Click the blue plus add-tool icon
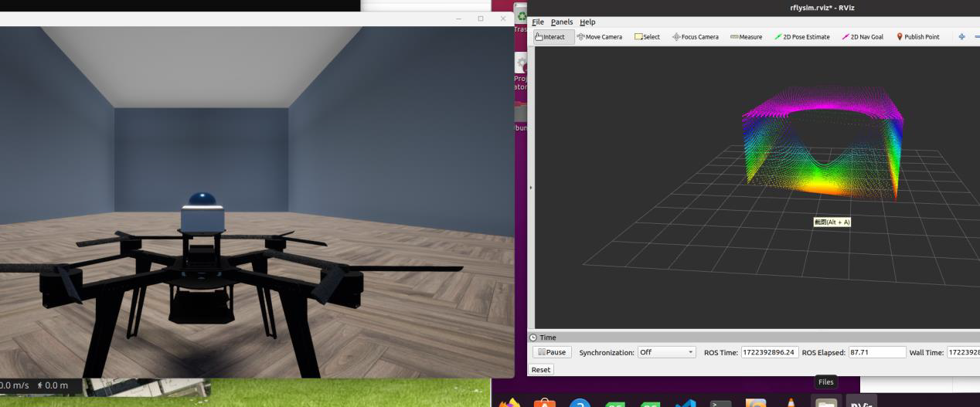This screenshot has height=407, width=980. pyautogui.click(x=962, y=37)
